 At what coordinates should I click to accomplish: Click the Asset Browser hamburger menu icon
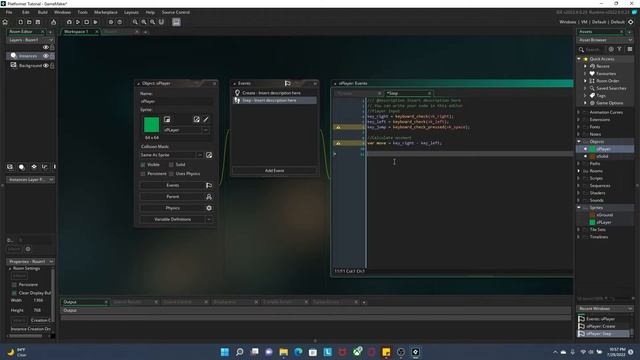point(630,49)
